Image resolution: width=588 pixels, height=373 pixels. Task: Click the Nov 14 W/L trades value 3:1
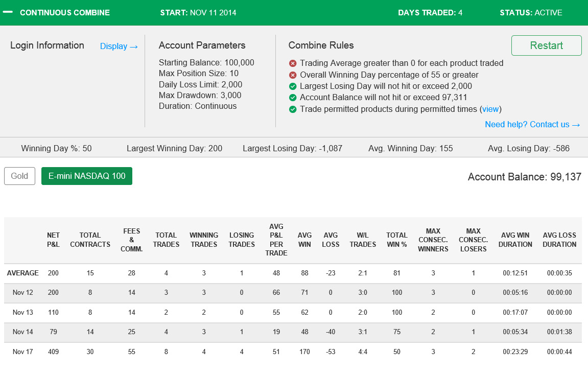click(363, 332)
